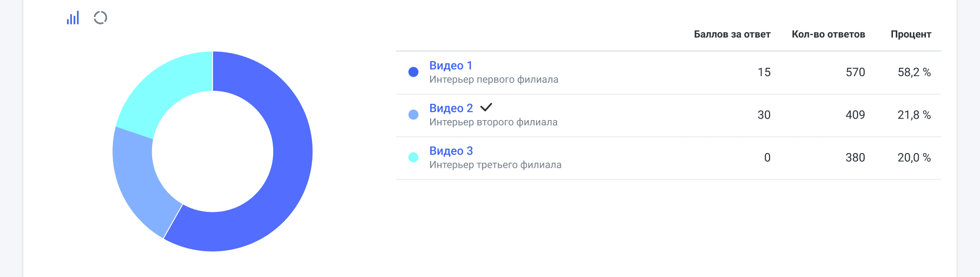Click the 58,2 % value
This screenshot has width=980, height=277.
tap(913, 72)
